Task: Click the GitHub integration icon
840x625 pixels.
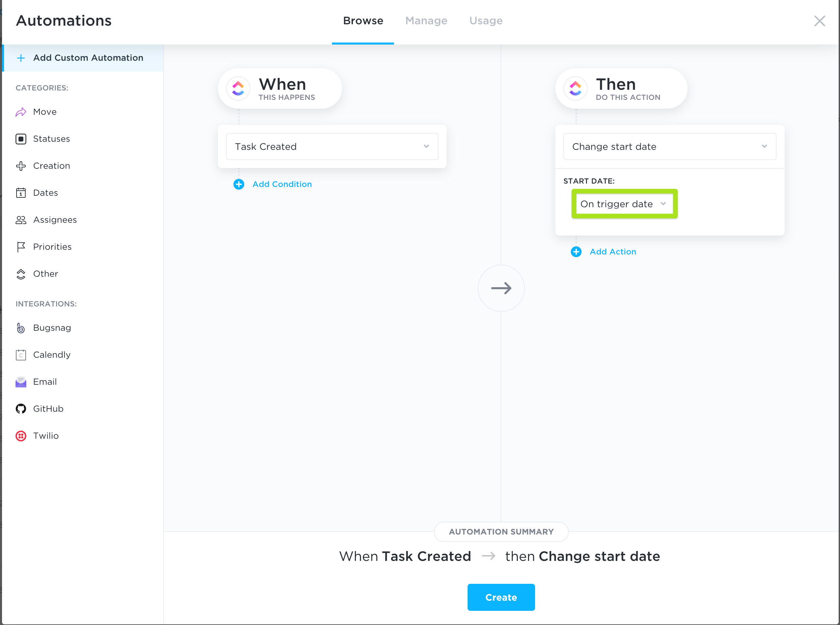Action: (x=21, y=409)
